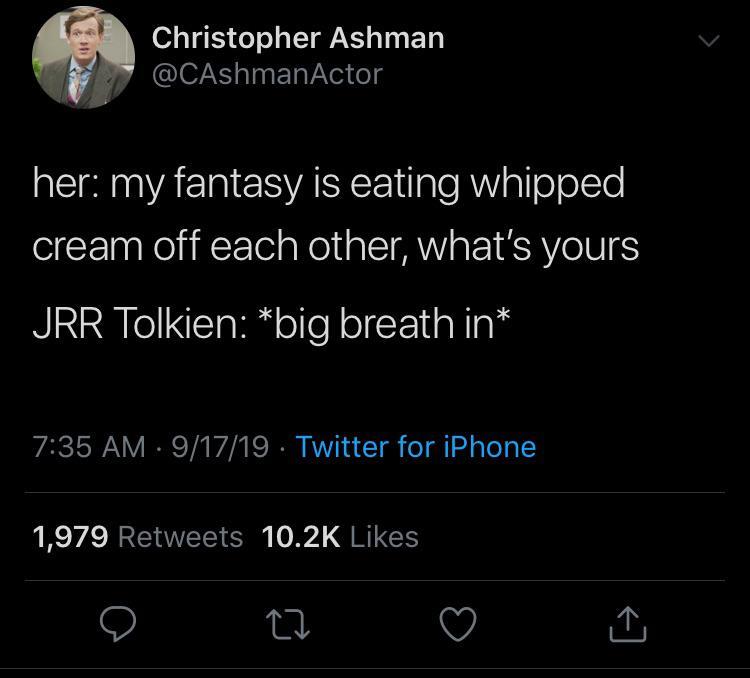View the list of Likes
Image resolution: width=750 pixels, height=678 pixels.
point(384,537)
